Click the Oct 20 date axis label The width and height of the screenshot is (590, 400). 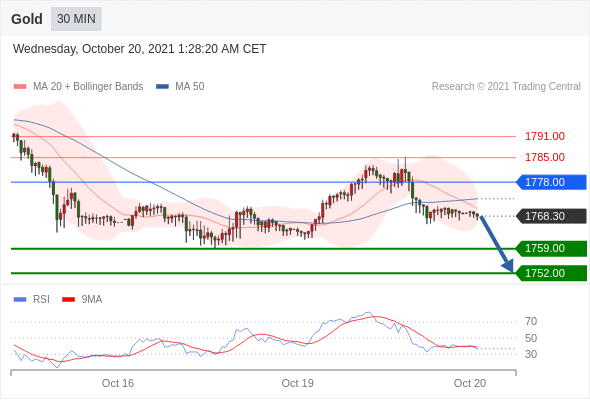click(470, 383)
